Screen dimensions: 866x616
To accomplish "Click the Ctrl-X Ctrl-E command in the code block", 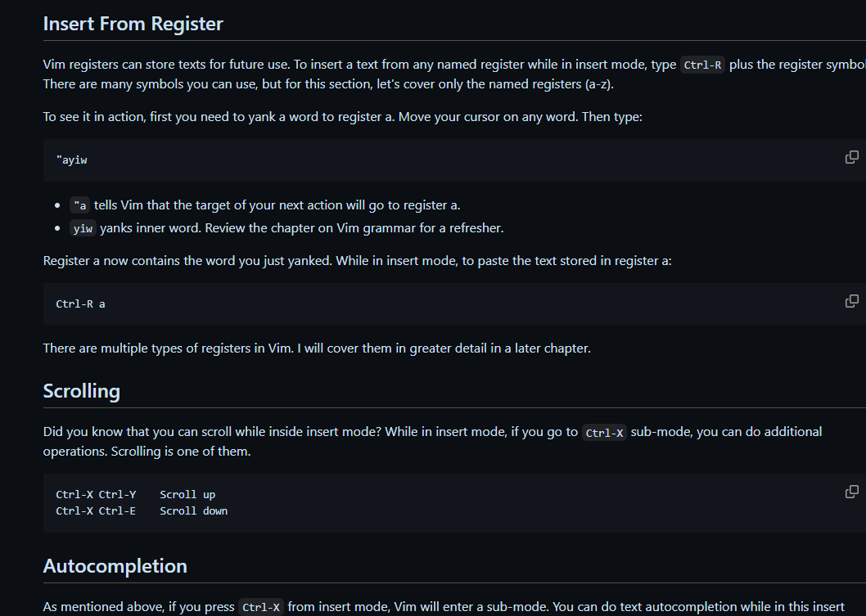I will point(96,511).
